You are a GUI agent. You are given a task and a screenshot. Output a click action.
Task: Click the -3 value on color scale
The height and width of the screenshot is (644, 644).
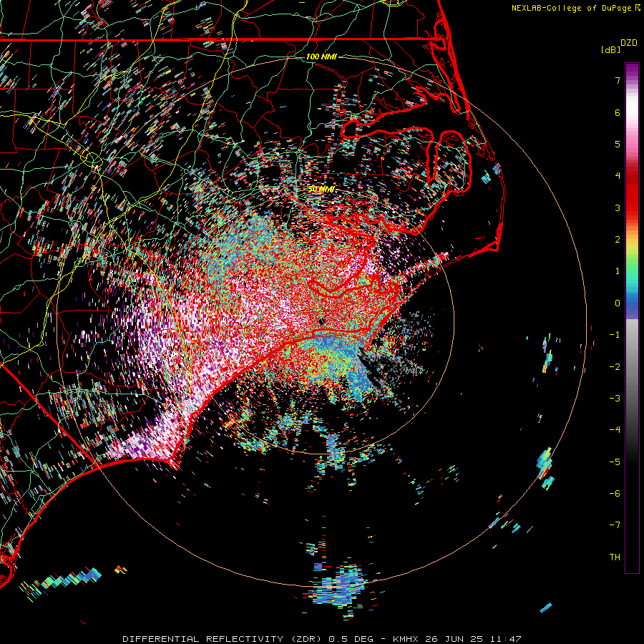tap(615, 399)
